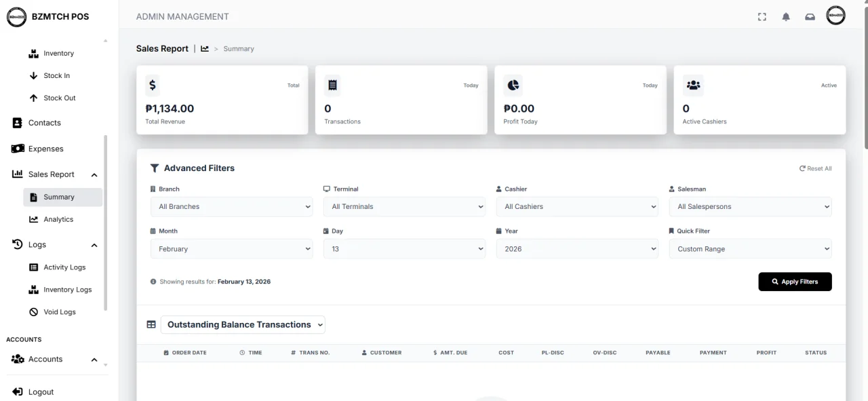
Task: Collapse the Logs menu chevron
Action: point(94,245)
